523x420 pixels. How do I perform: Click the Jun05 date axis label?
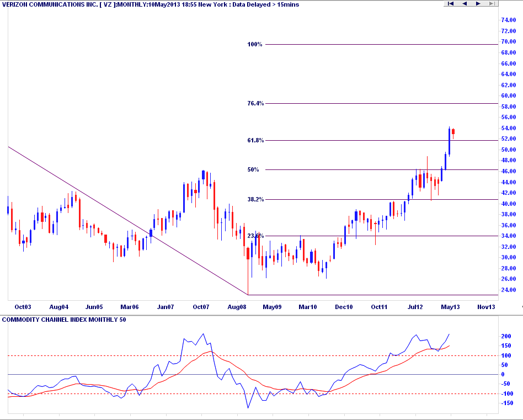click(94, 307)
